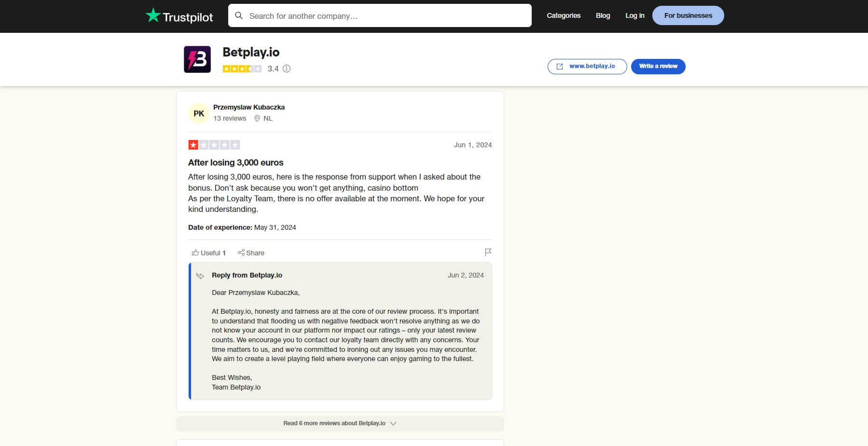This screenshot has width=868, height=446.
Task: Expand Read 6 more reviews about Betplay.io
Action: click(334, 423)
